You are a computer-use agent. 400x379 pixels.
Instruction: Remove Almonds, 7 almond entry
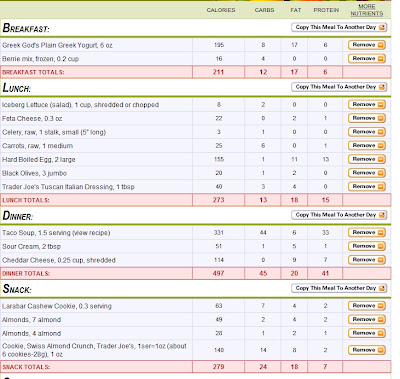[367, 320]
